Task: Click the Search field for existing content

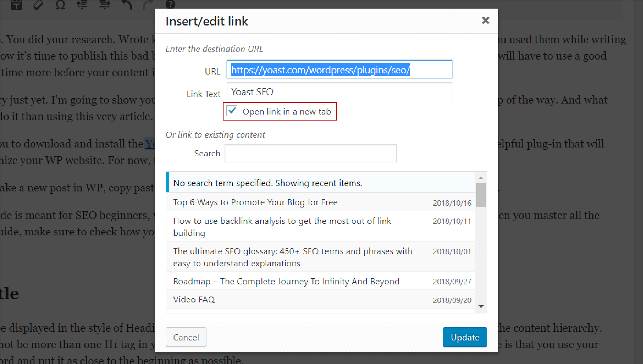Action: 310,153
